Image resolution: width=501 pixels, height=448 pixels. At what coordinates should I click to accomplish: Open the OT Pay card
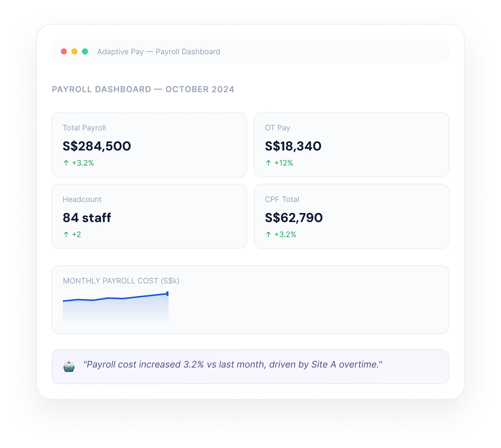352,145
